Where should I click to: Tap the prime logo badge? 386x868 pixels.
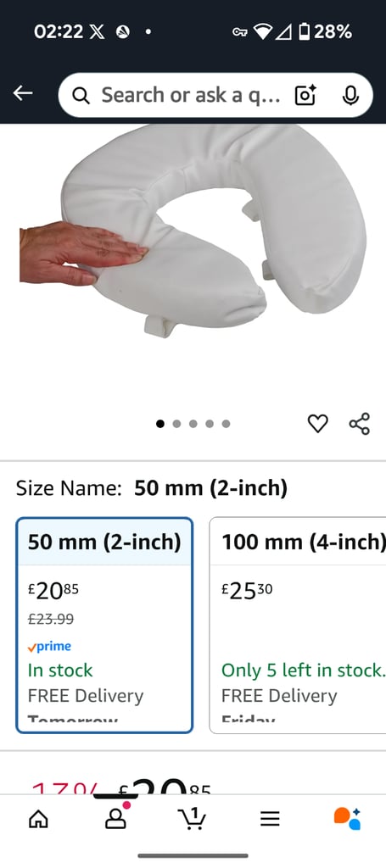(49, 646)
